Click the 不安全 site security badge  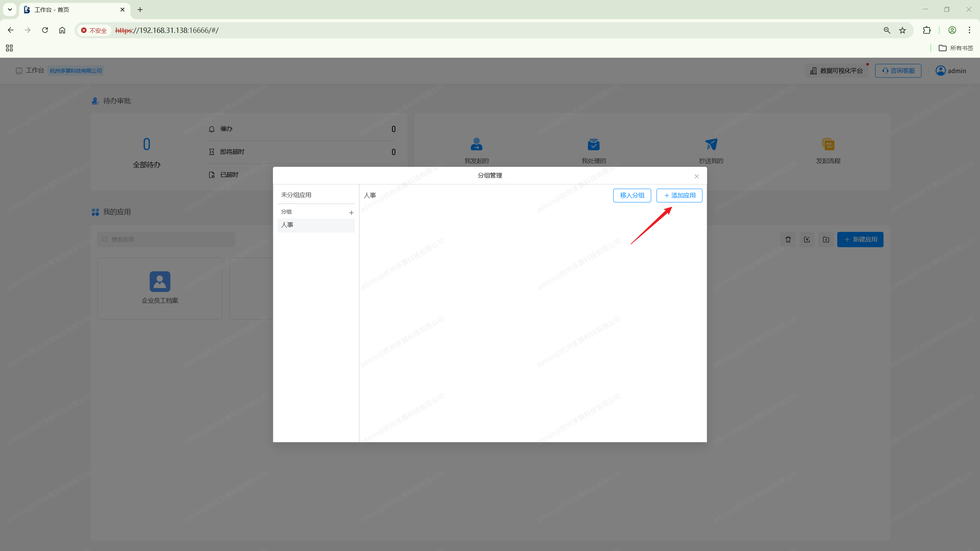click(x=94, y=30)
